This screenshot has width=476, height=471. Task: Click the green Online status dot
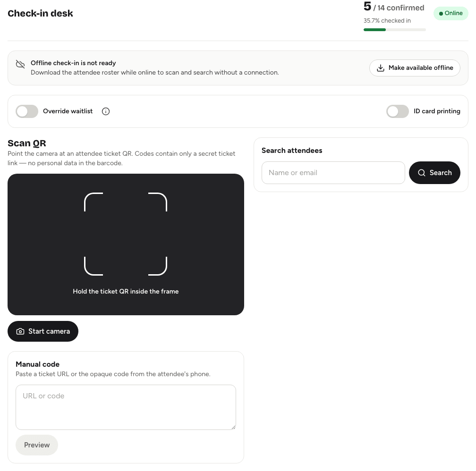coord(441,14)
